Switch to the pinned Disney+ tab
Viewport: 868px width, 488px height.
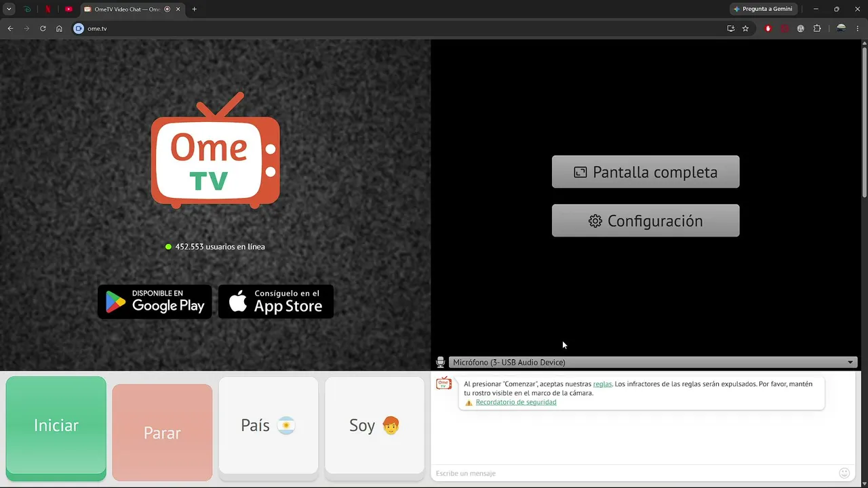pos(27,9)
